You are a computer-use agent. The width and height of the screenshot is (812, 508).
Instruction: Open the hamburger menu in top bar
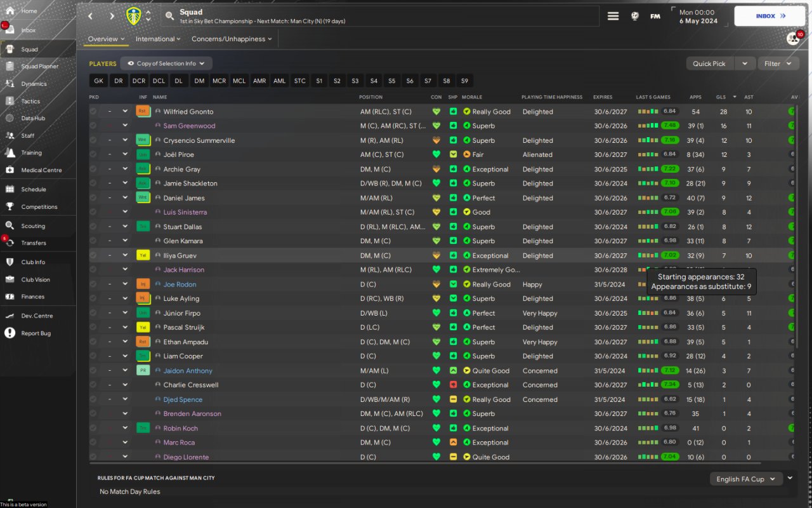click(613, 16)
